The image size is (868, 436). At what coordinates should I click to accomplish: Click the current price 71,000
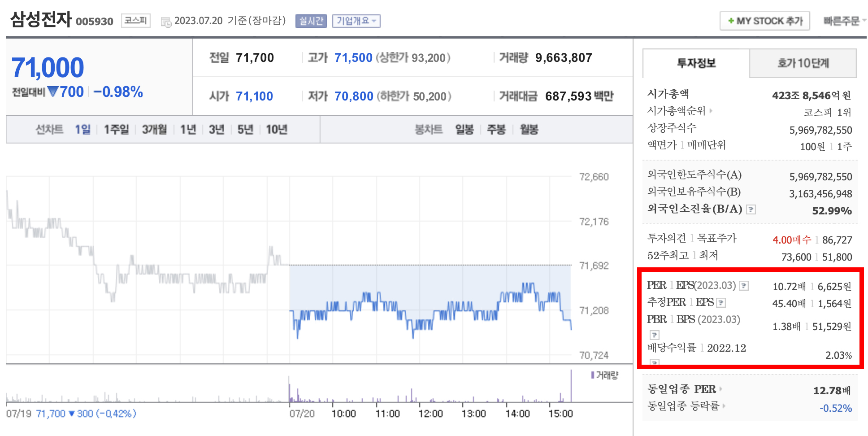point(48,68)
